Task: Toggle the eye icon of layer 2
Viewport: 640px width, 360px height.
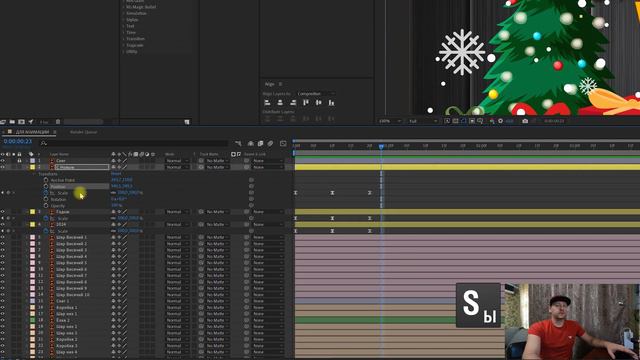Action: tap(2, 167)
